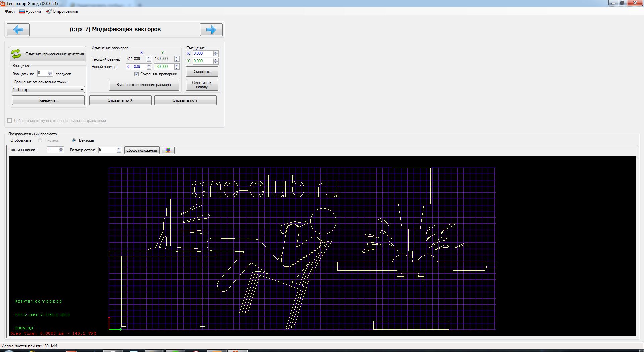The width and height of the screenshot is (644, 352).
Task: Click the Вращать на degrees input field
Action: click(x=42, y=73)
